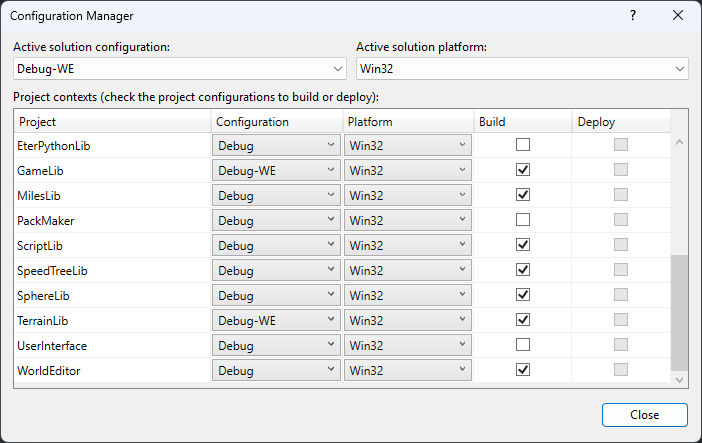Click the Project column header
Viewport: 702px width, 443px height.
point(112,122)
